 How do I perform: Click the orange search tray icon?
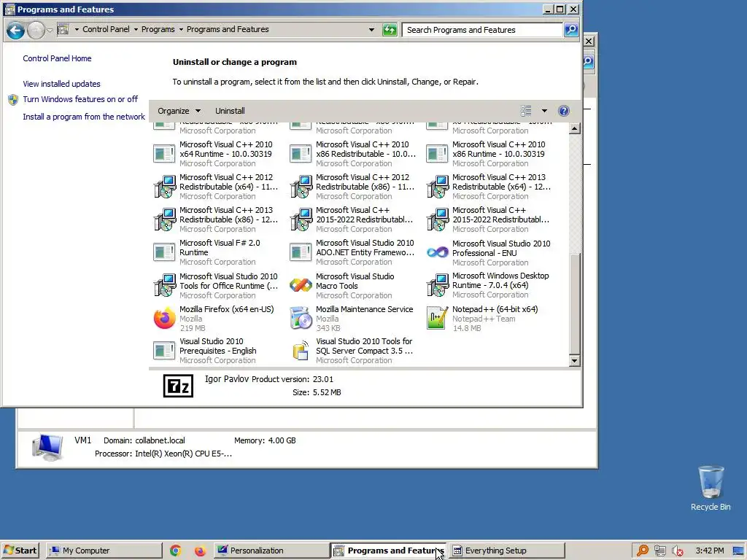point(642,551)
